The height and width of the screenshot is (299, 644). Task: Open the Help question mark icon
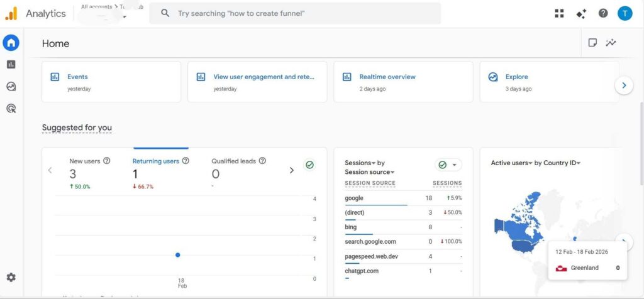point(603,13)
